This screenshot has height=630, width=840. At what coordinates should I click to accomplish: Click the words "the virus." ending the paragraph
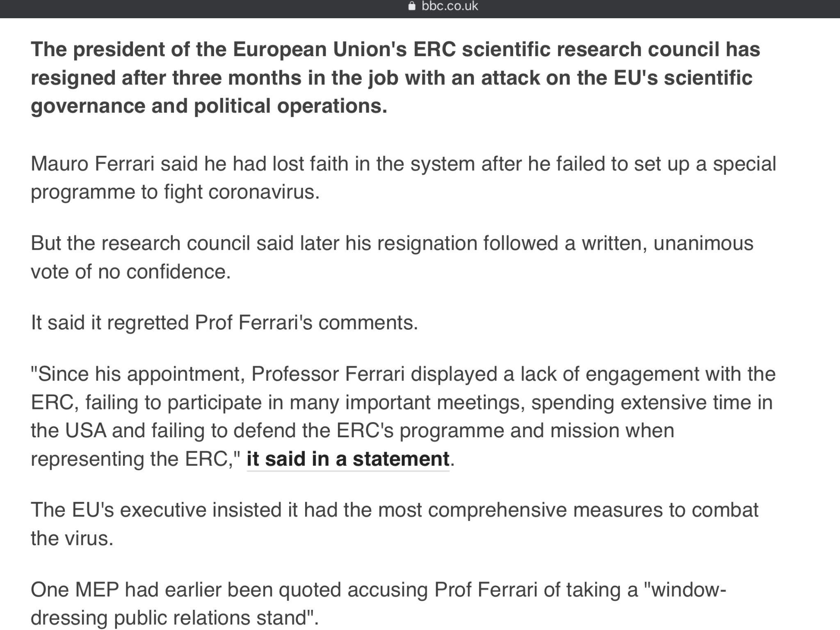click(x=72, y=538)
